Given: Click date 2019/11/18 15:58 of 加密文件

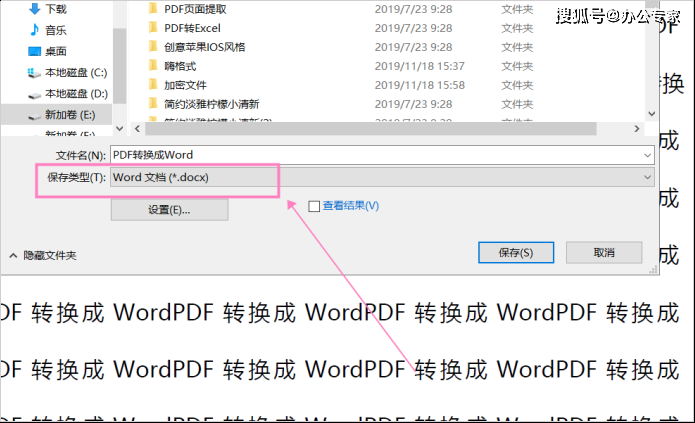Looking at the screenshot, I should pos(420,86).
